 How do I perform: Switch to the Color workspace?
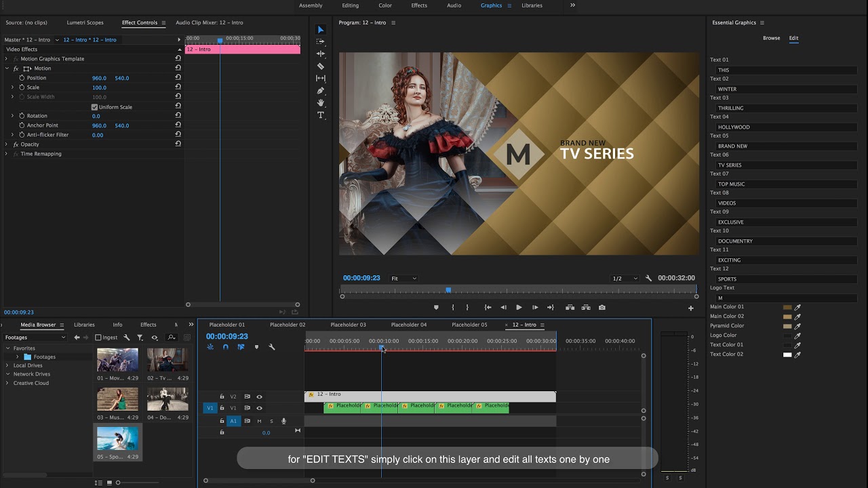click(x=385, y=5)
